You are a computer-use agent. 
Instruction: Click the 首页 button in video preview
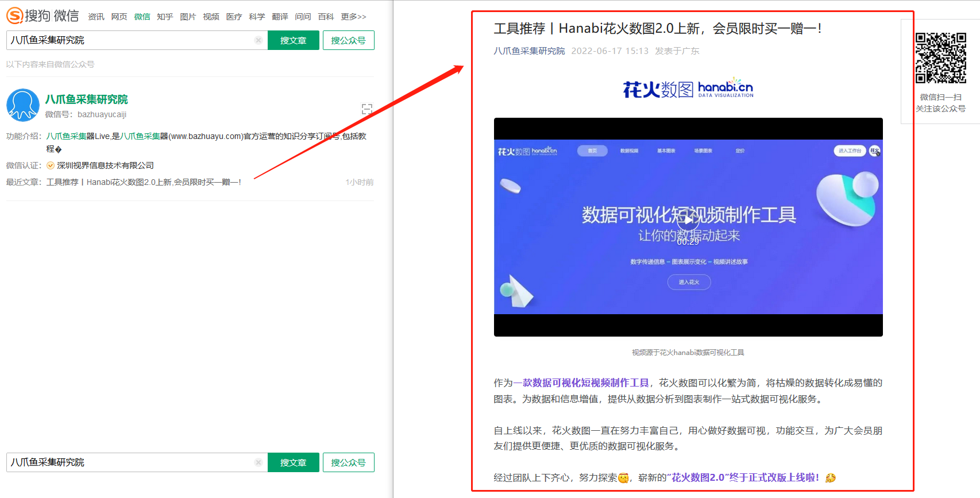tap(592, 150)
